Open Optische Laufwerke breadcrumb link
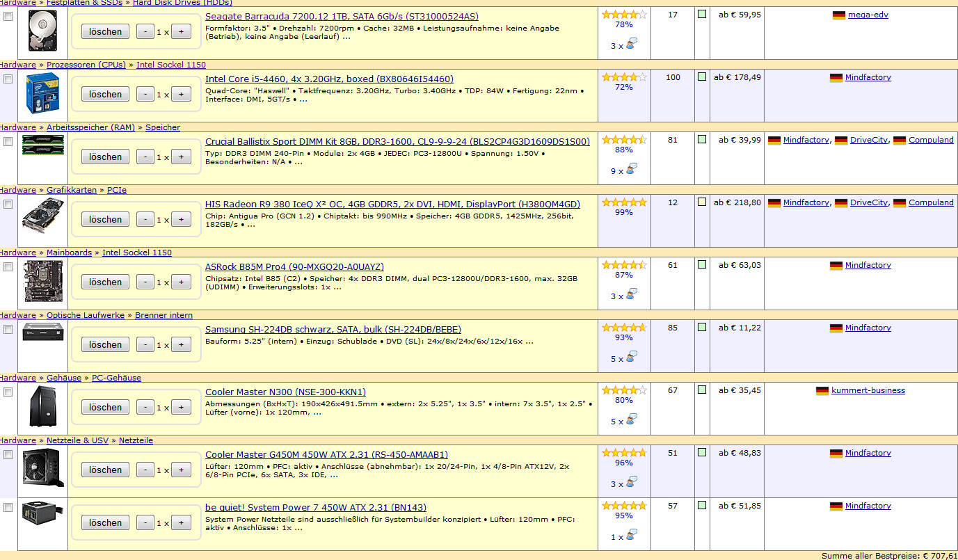This screenshot has height=560, width=958. click(86, 315)
